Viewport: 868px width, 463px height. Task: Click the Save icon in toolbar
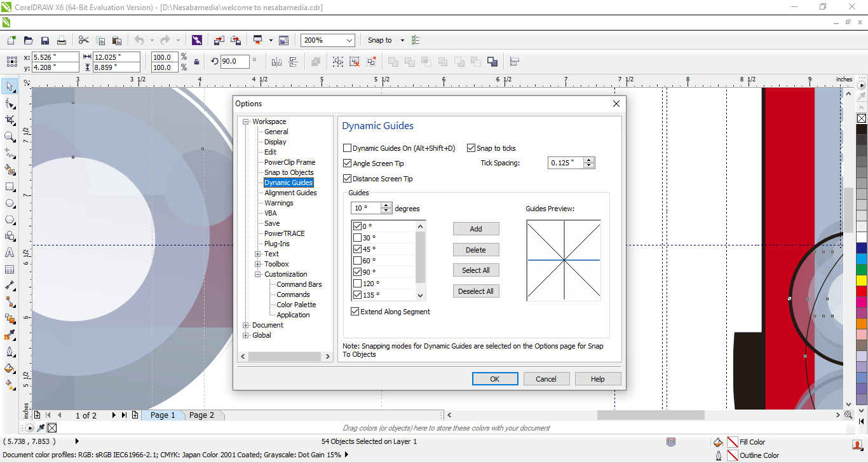click(x=45, y=40)
